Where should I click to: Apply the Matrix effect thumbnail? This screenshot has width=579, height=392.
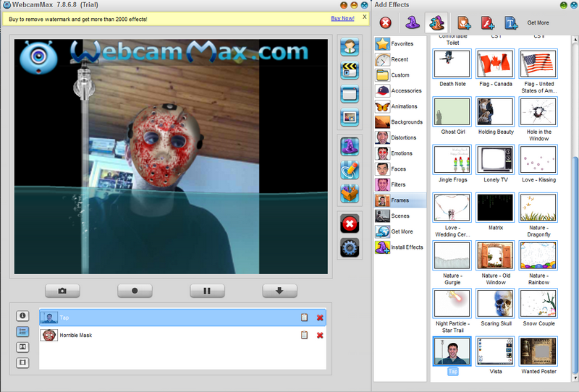pyautogui.click(x=495, y=208)
